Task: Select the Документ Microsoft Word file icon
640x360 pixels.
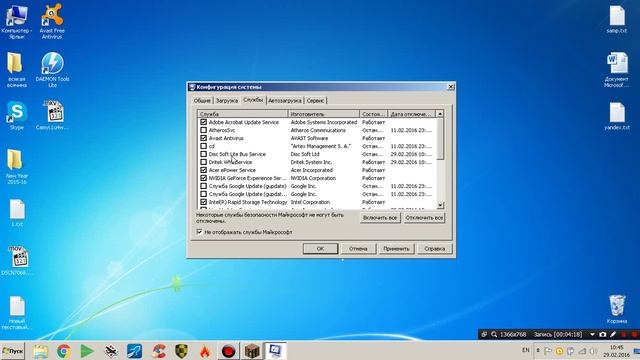Action: pos(617,70)
